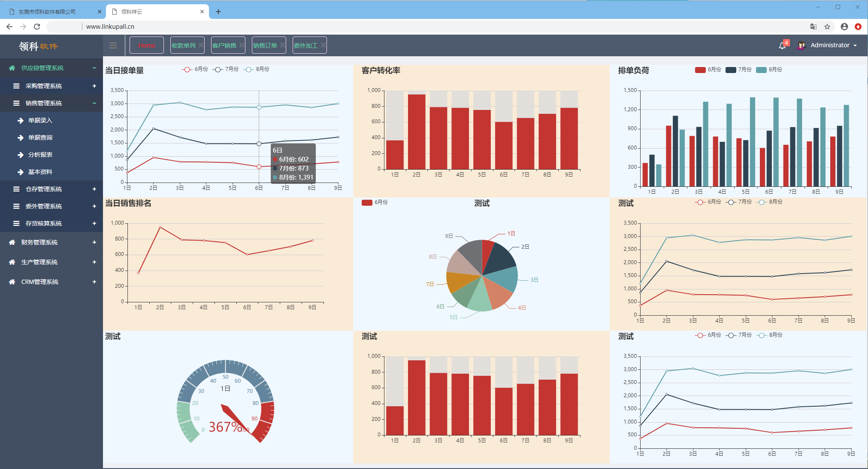The width and height of the screenshot is (868, 469).
Task: Switch to the 销售订单 tab
Action: [x=265, y=45]
